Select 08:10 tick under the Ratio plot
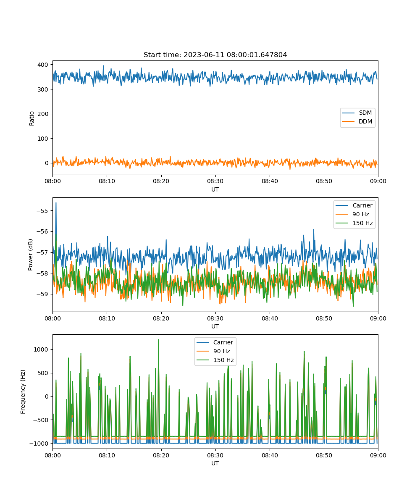The height and width of the screenshot is (504, 420). coord(107,181)
